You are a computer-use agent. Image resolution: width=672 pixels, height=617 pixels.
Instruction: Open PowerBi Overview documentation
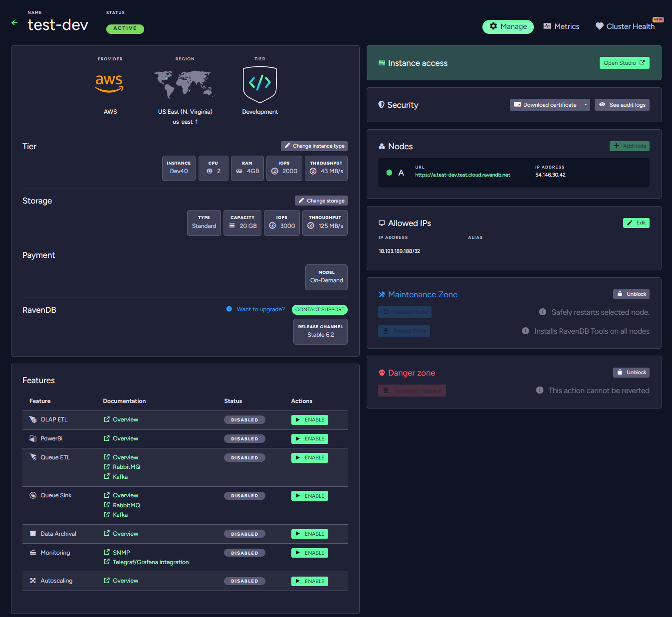121,438
